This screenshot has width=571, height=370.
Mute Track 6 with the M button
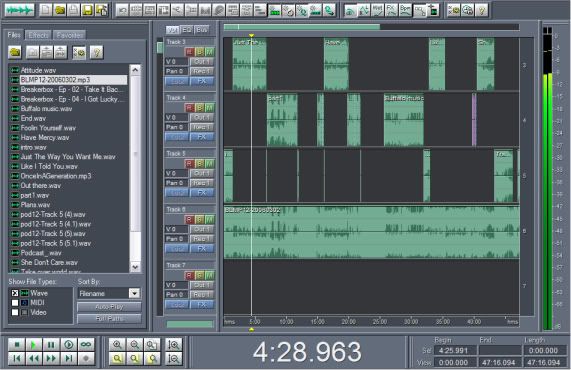coord(209,219)
